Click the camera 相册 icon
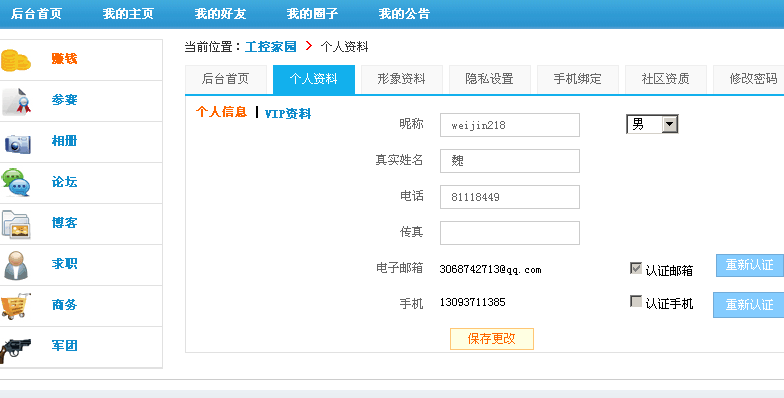 click(18, 143)
